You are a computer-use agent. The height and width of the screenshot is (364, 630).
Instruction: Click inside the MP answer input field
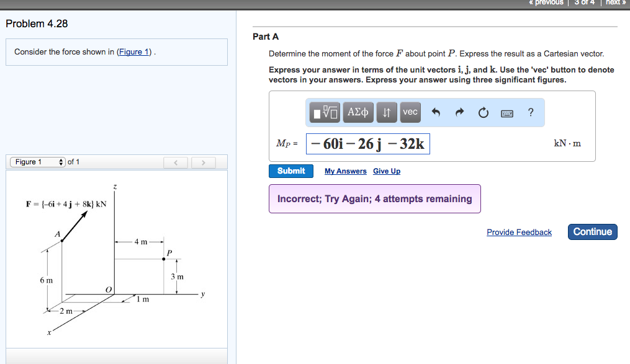pyautogui.click(x=368, y=143)
